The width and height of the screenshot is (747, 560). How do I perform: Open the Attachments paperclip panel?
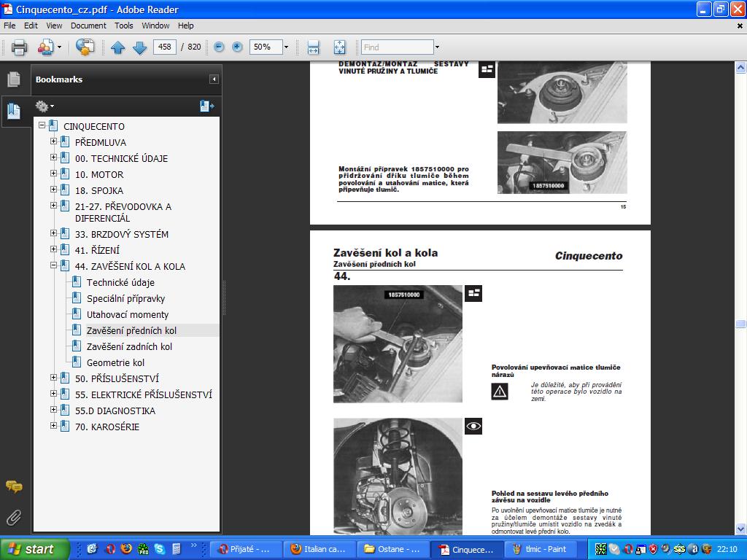13,518
